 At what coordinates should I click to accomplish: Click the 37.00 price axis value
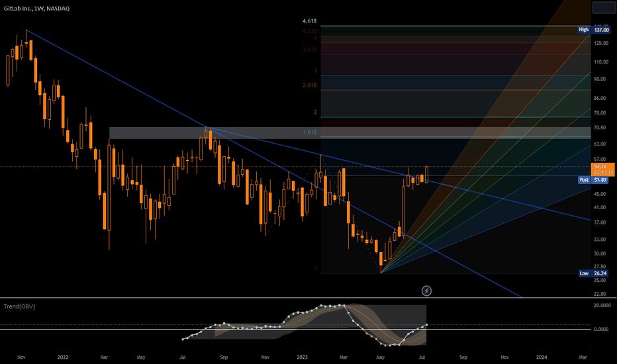601,223
